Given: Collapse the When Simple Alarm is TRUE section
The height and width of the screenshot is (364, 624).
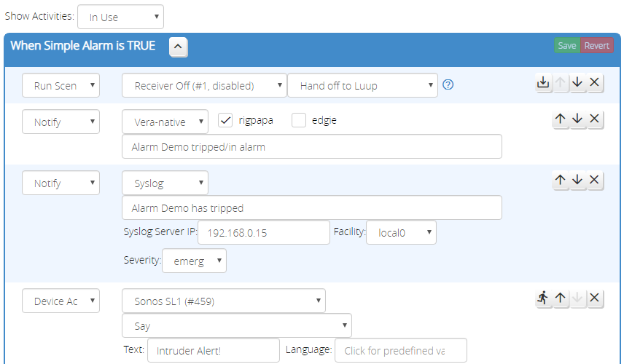Looking at the screenshot, I should pyautogui.click(x=179, y=47).
